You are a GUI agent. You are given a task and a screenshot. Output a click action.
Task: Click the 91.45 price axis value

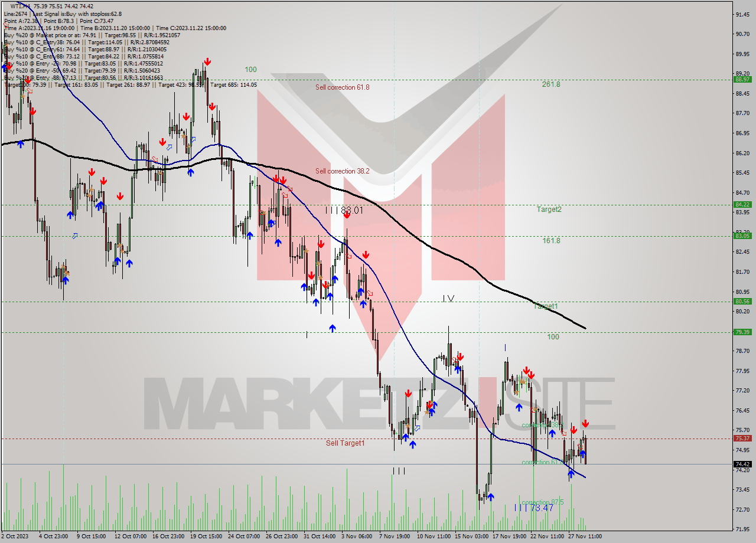tap(742, 14)
